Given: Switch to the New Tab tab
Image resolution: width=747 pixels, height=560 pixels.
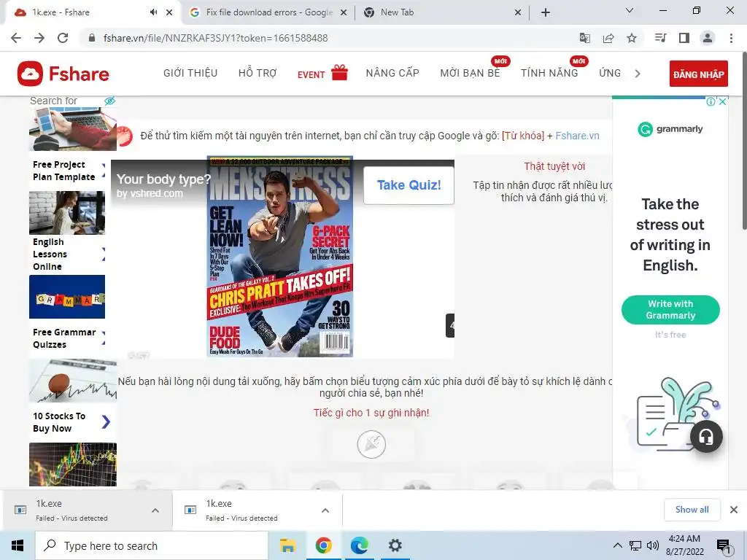Looking at the screenshot, I should click(443, 12).
